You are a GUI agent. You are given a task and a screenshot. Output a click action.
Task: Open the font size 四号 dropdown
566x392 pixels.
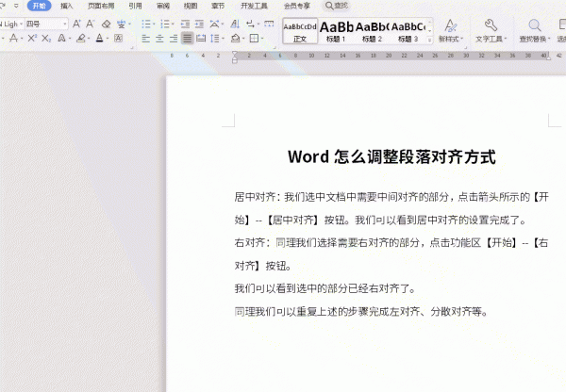click(64, 24)
